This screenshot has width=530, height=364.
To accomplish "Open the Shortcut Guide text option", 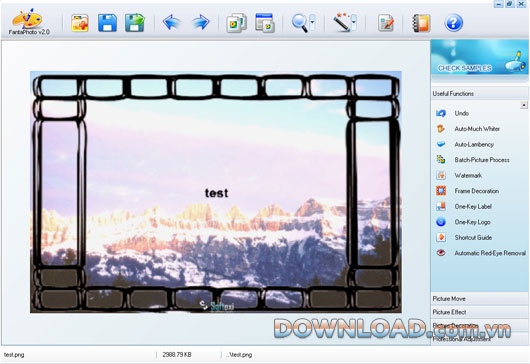I will (x=473, y=238).
